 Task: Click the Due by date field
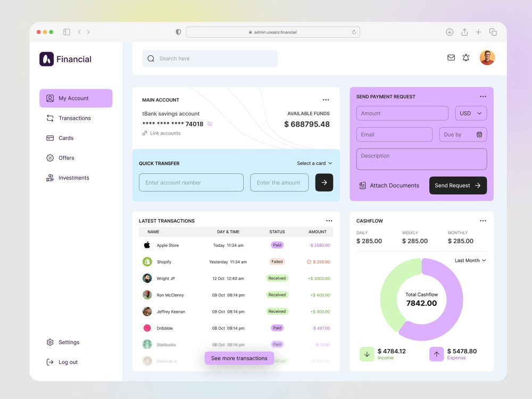[x=463, y=135]
